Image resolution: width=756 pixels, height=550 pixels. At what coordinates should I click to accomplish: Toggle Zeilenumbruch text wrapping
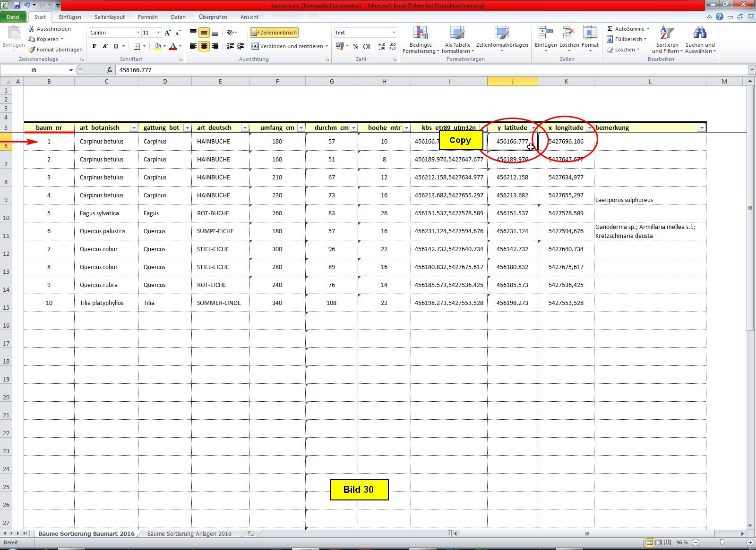point(274,33)
